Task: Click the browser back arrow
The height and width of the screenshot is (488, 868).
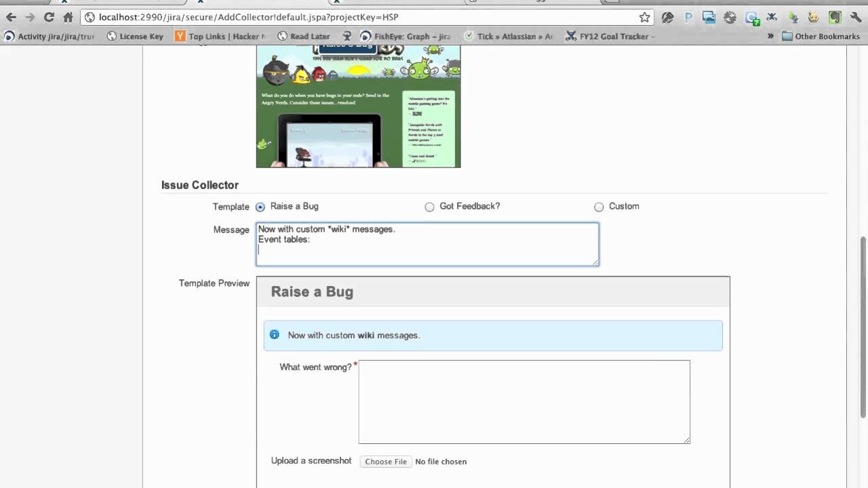Action: coord(12,18)
